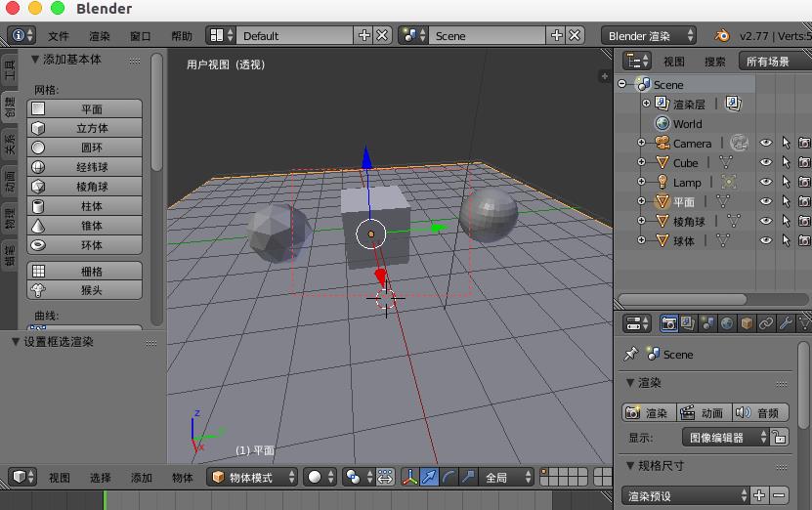812x510 pixels.
Task: Click the pin icon beside Scene
Action: [x=631, y=355]
